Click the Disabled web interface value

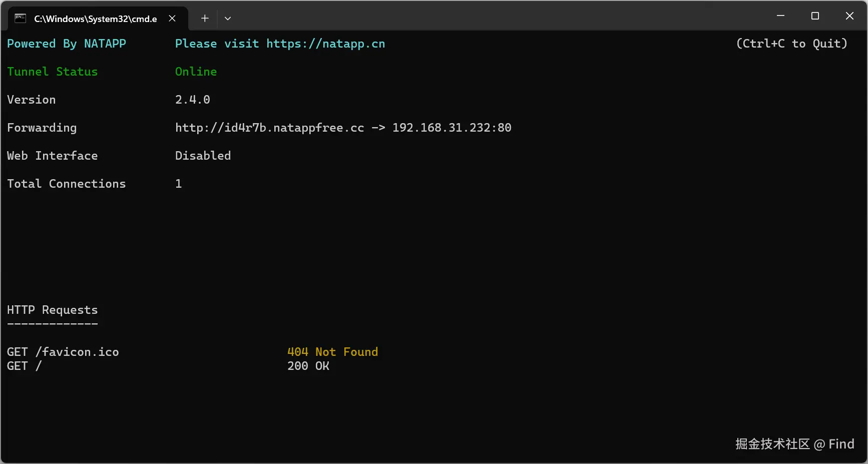pyautogui.click(x=203, y=156)
